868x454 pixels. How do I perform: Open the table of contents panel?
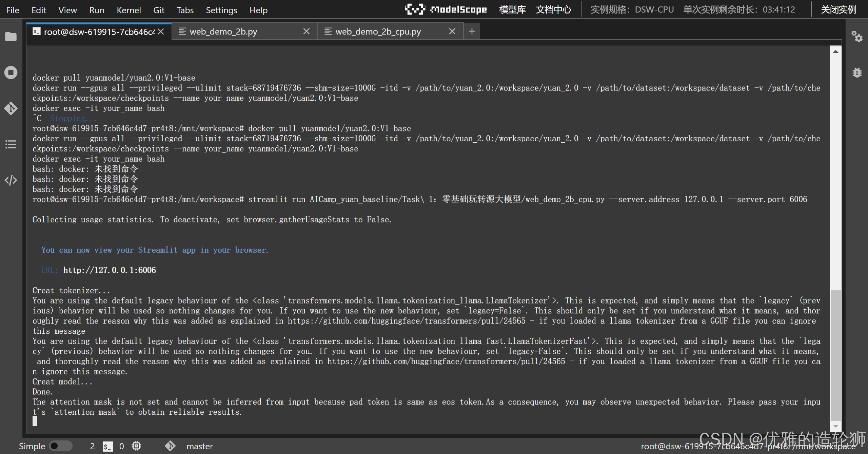point(11,144)
